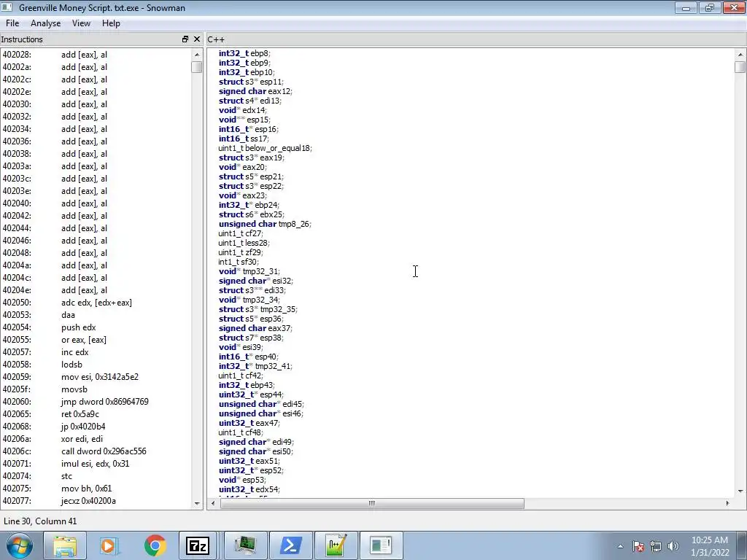Open the Help menu
Screen dimensions: 747x560
coord(111,23)
